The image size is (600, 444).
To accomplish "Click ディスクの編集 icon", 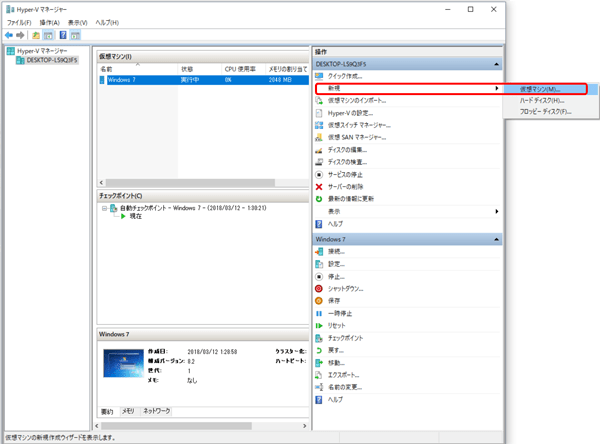I will (319, 150).
